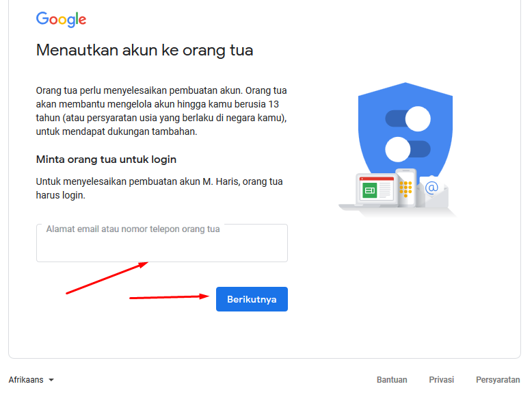Open the Privasi link
The height and width of the screenshot is (395, 532).
pyautogui.click(x=442, y=380)
